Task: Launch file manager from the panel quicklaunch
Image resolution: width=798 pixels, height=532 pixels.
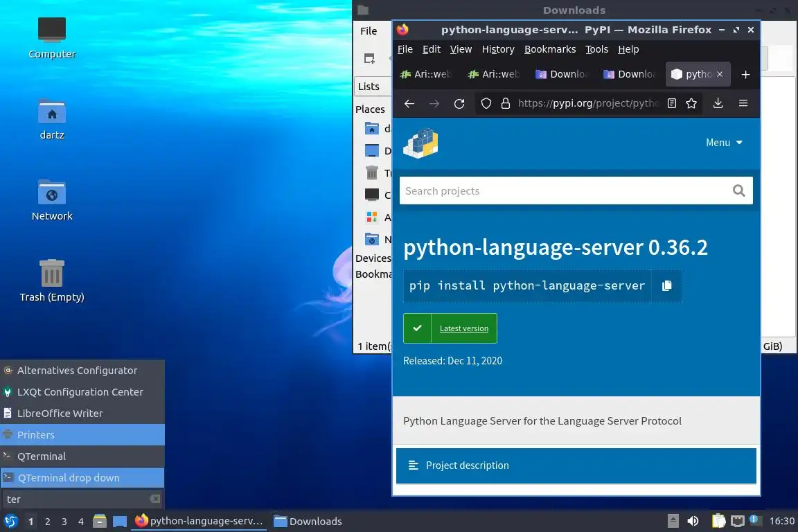Action: coord(100,522)
